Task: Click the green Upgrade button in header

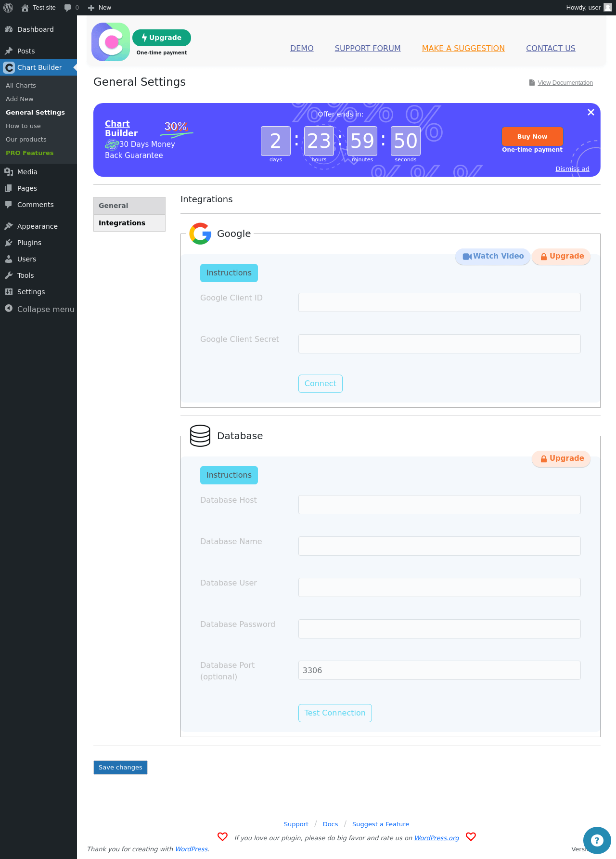Action: (x=162, y=38)
